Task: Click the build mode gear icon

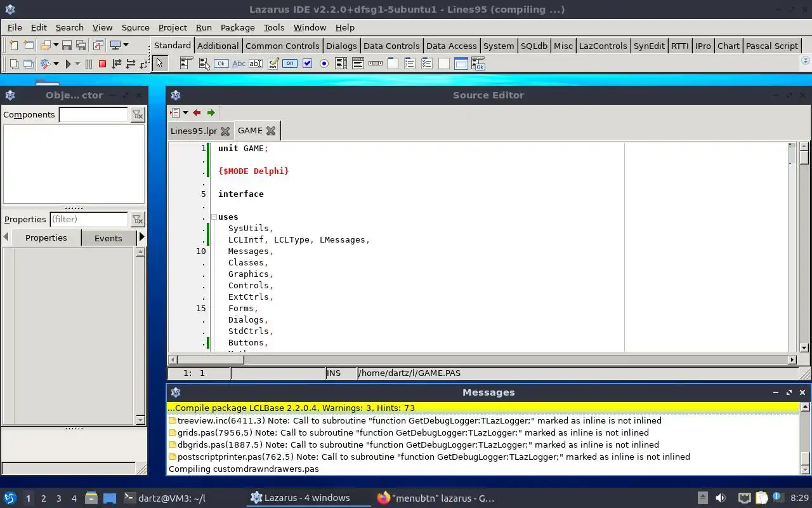Action: pyautogui.click(x=46, y=63)
